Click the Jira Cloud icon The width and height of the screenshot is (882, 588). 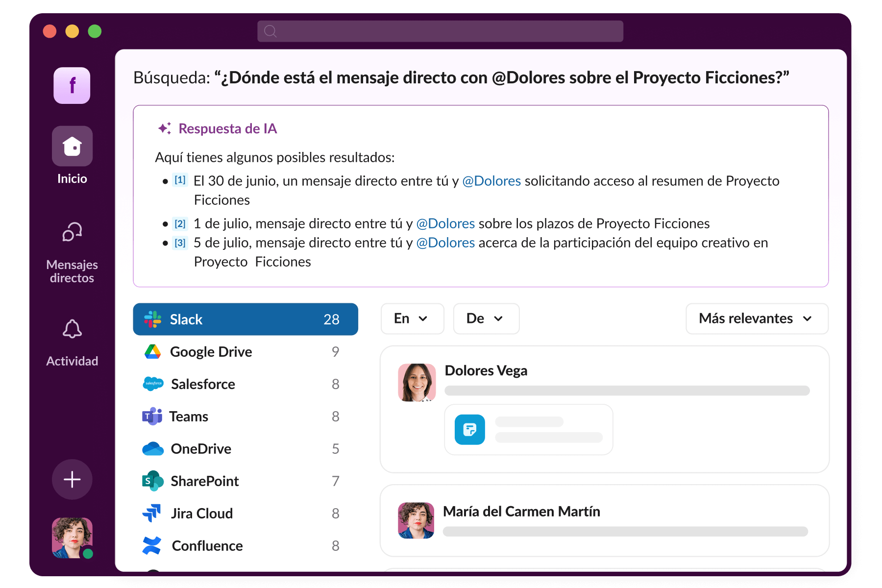click(152, 514)
